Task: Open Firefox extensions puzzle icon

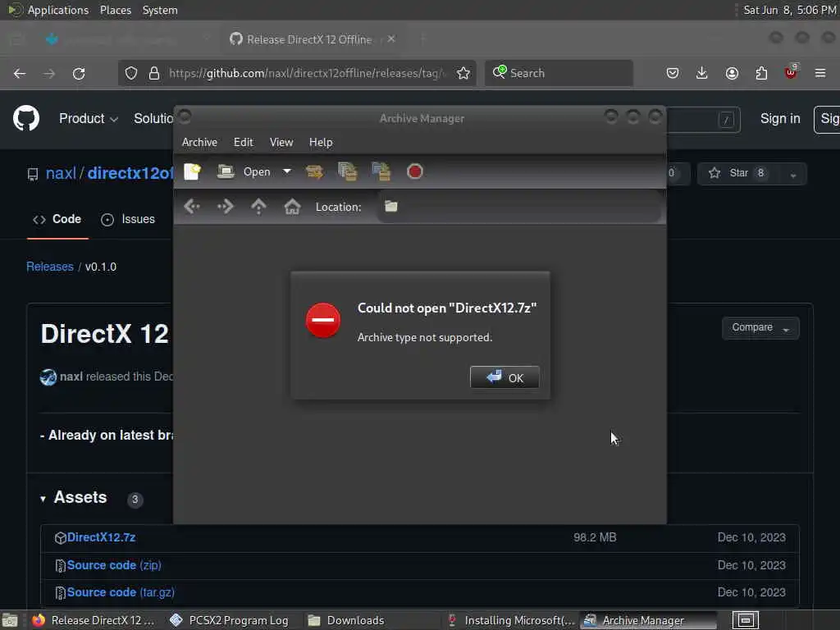Action: click(x=761, y=73)
